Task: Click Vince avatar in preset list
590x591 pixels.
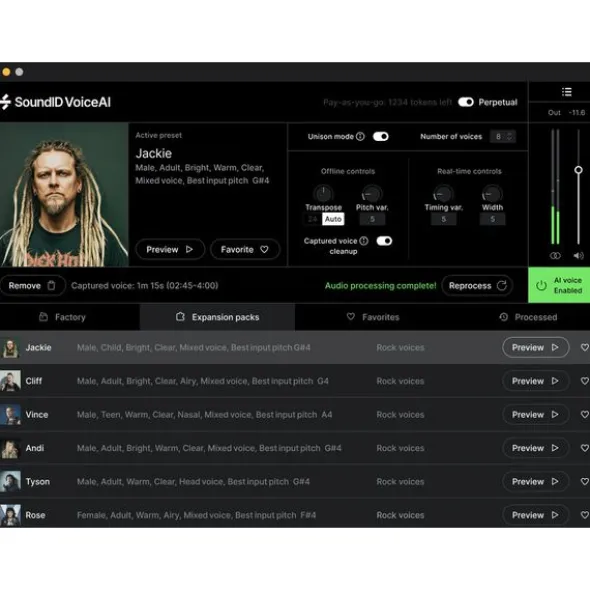Action: 10,415
